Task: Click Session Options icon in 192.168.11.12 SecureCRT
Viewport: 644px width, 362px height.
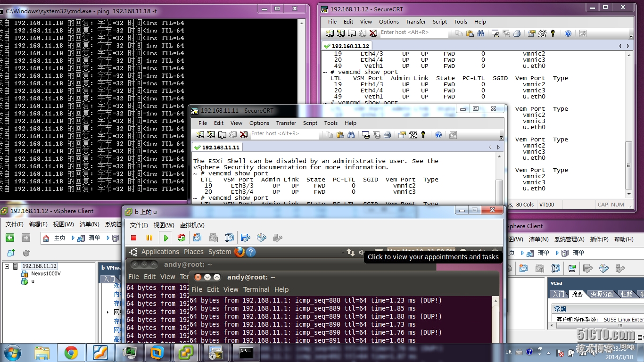Action: click(532, 33)
